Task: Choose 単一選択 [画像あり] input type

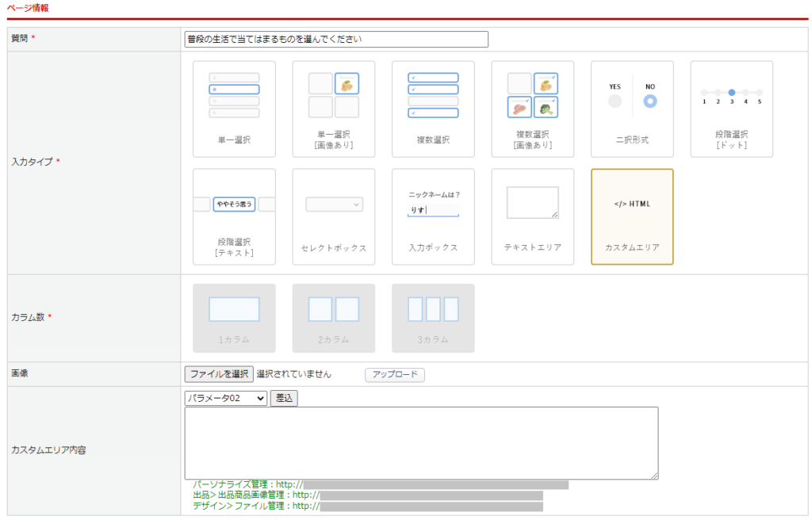Action: pos(334,109)
